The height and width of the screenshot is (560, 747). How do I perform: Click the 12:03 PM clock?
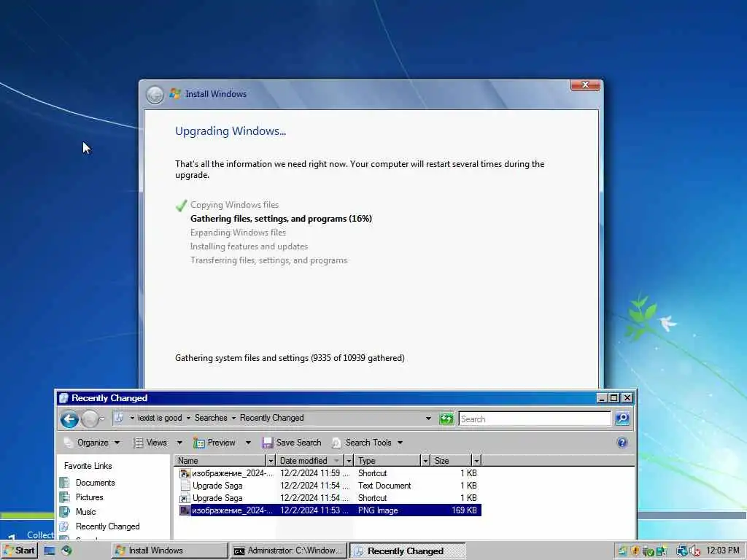pyautogui.click(x=722, y=551)
